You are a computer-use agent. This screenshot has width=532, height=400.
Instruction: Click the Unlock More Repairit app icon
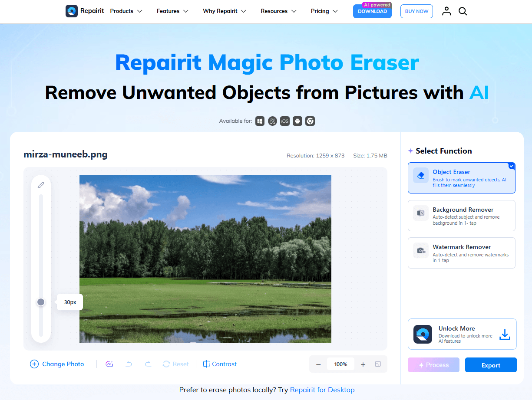423,334
